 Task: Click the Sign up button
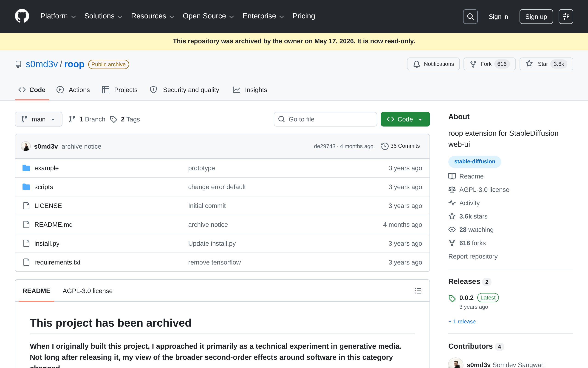tap(536, 17)
